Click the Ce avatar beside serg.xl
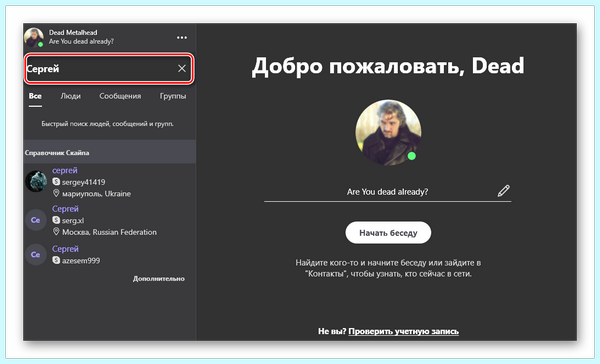The height and width of the screenshot is (364, 600). (36, 220)
